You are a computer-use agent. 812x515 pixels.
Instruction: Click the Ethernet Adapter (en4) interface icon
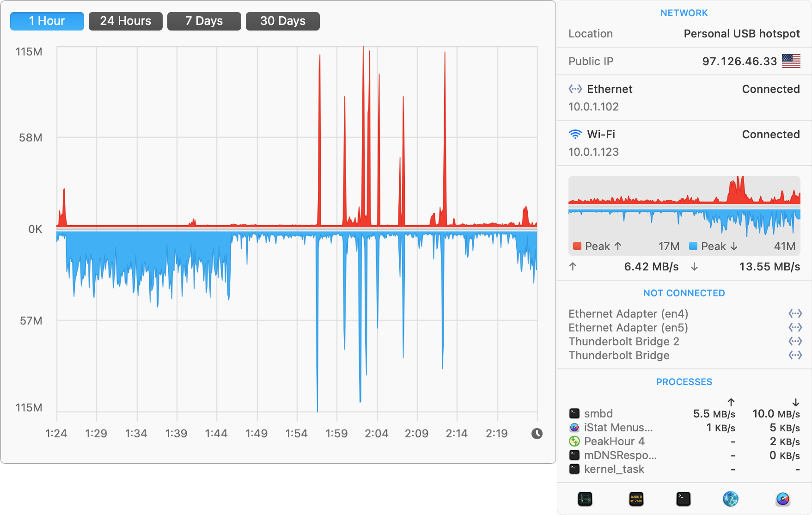click(x=795, y=313)
